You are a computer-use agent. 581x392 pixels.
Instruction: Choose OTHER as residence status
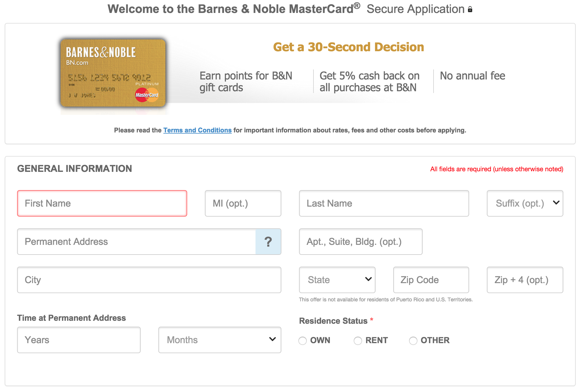(413, 340)
